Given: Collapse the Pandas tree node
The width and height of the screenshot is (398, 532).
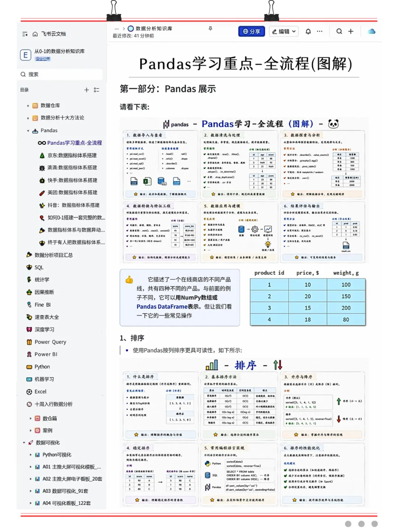Looking at the screenshot, I should (28, 131).
